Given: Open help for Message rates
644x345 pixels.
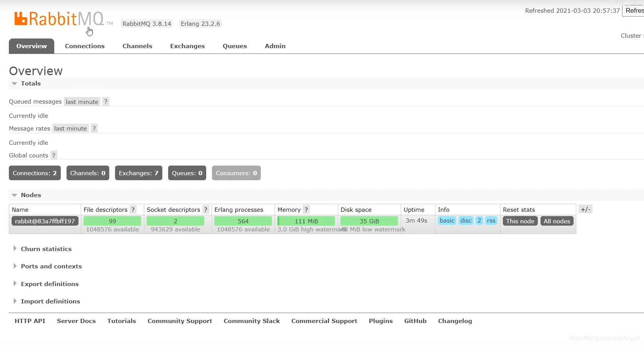Looking at the screenshot, I should (94, 128).
